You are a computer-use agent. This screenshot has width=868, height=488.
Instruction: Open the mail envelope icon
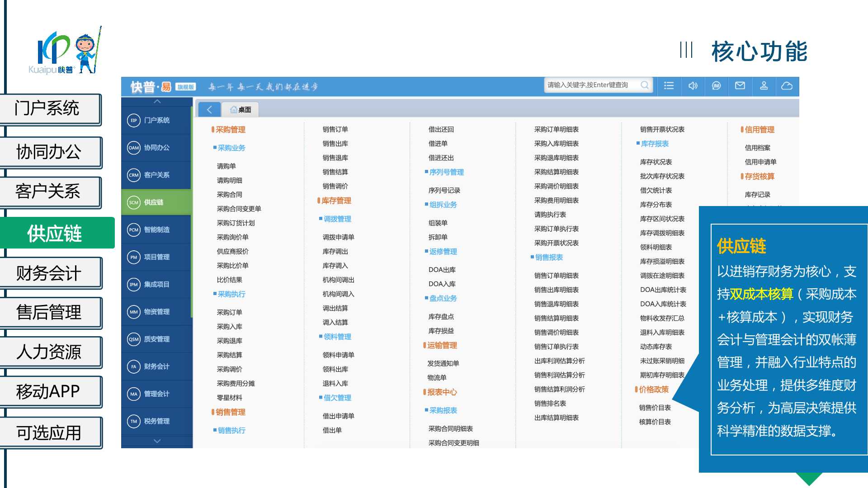[740, 86]
